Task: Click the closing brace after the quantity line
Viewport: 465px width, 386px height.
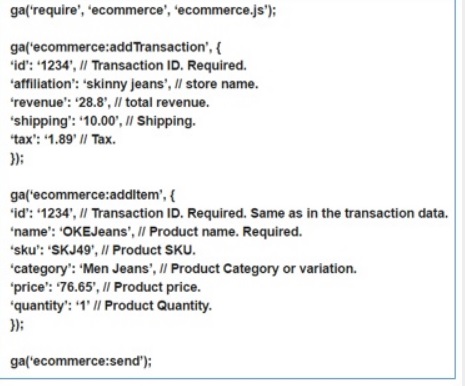Action: (x=17, y=324)
